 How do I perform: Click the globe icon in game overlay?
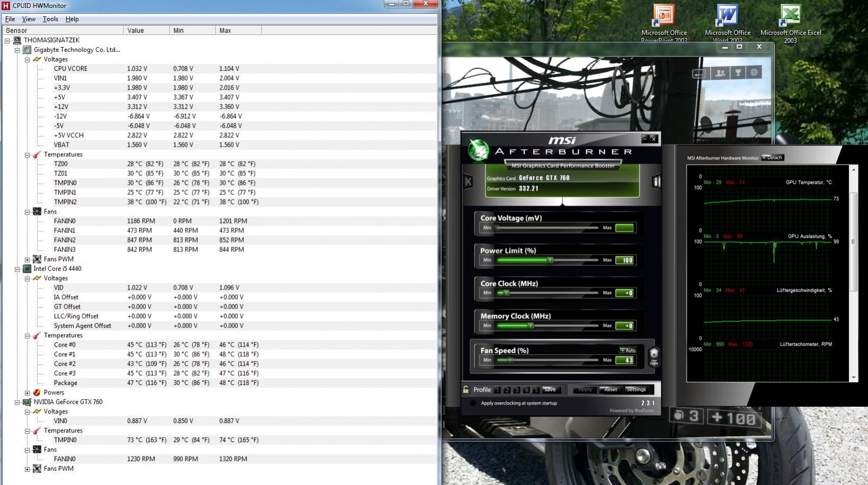(x=754, y=73)
